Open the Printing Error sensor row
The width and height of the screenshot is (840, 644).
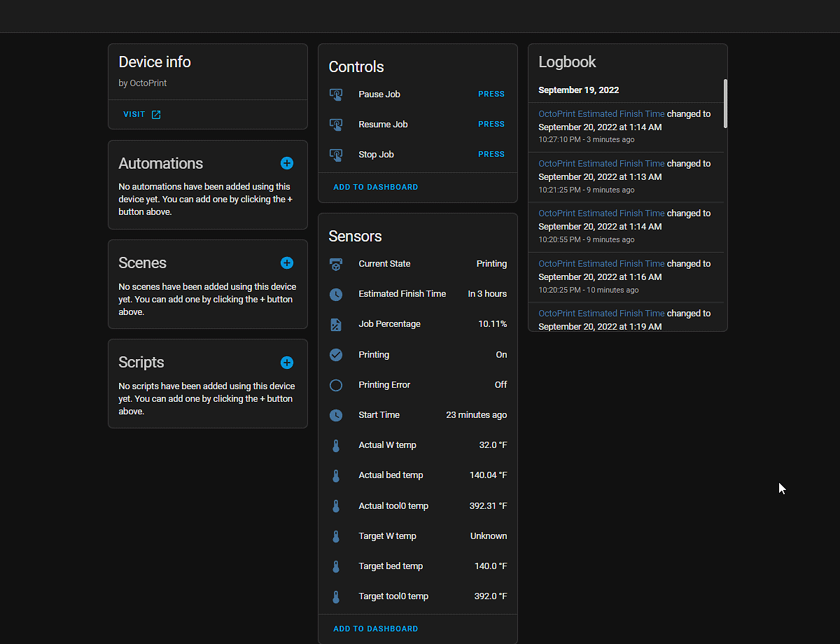[x=418, y=385]
